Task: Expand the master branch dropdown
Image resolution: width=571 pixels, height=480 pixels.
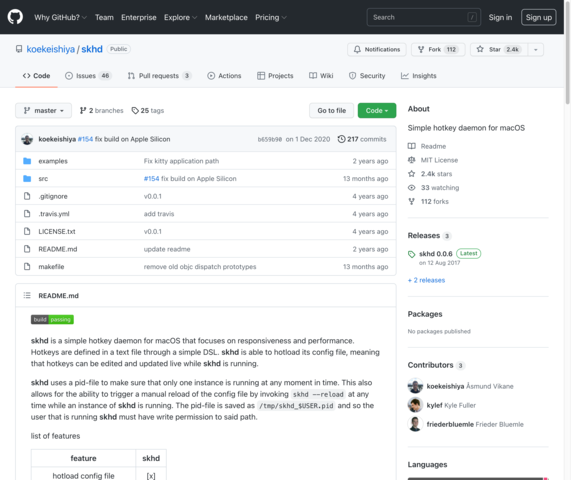Action: (x=43, y=110)
